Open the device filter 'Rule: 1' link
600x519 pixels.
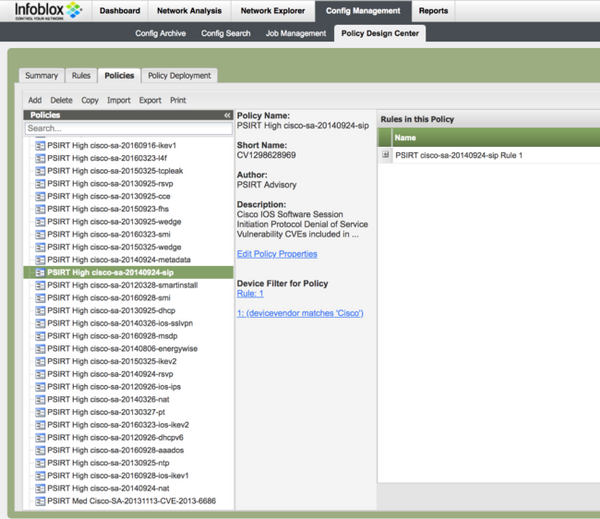250,294
